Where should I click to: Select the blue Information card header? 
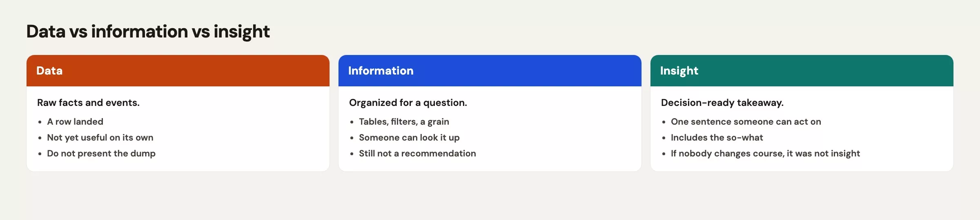490,70
